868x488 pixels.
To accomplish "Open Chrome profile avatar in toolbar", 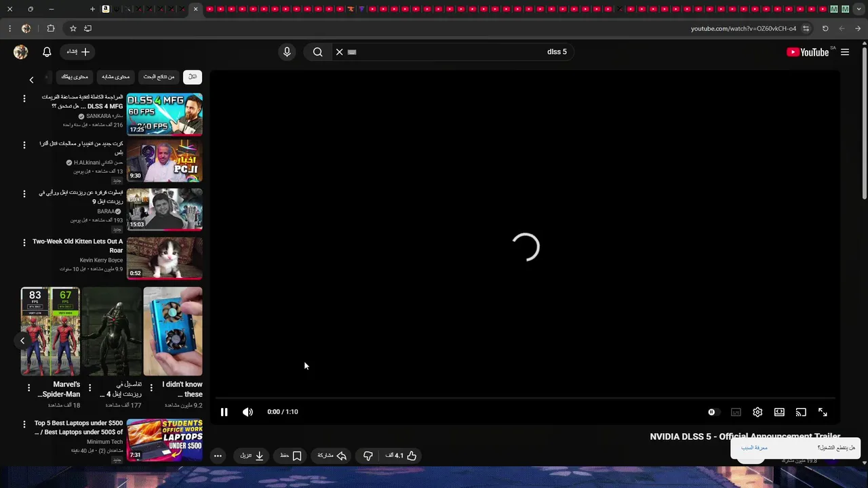I will pos(26,28).
